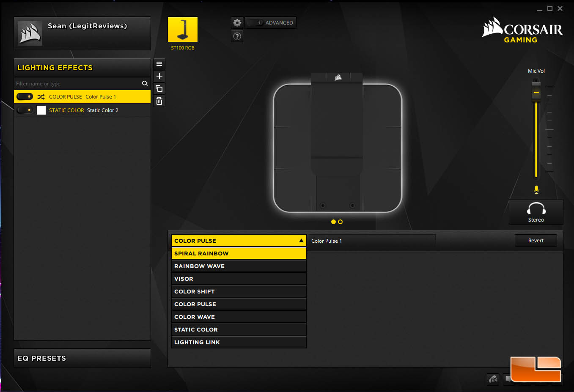
Task: Click the search magnifier icon
Action: coord(145,83)
